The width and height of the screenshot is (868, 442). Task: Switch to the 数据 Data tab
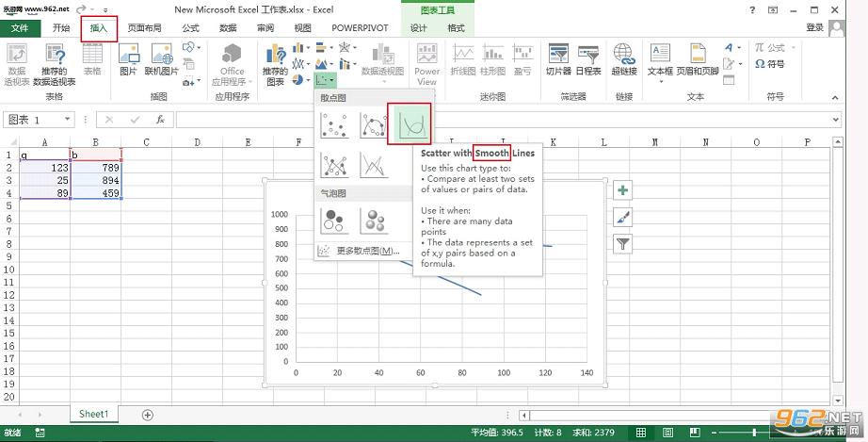(x=228, y=27)
